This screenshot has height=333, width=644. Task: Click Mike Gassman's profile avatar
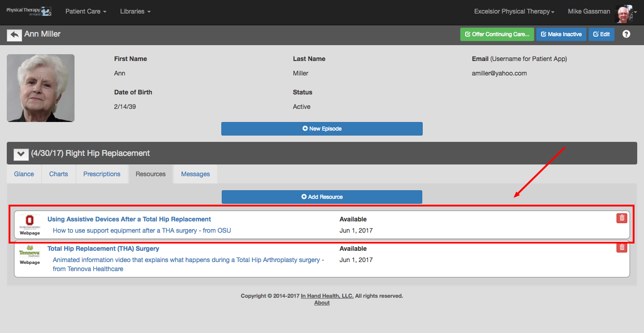click(x=624, y=14)
